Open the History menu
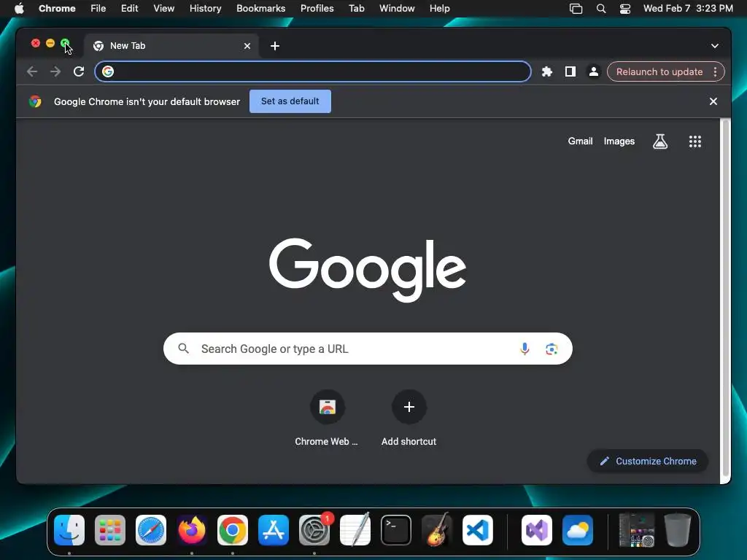The width and height of the screenshot is (747, 560). pos(205,9)
